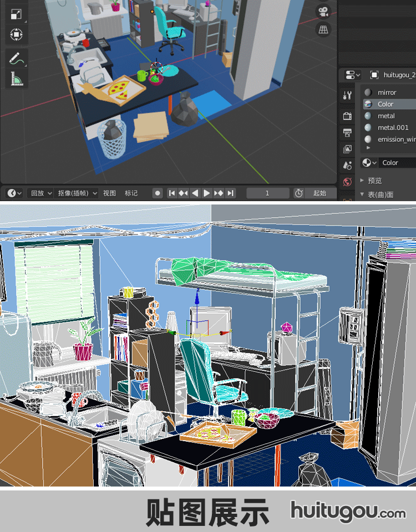Open the Output properties tab
416x532 pixels.
click(347, 132)
